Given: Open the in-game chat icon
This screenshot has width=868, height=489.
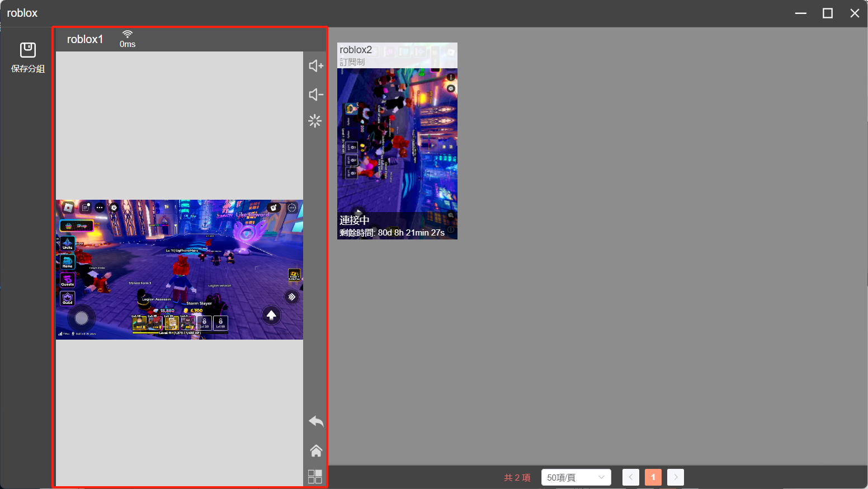Looking at the screenshot, I should pos(86,208).
